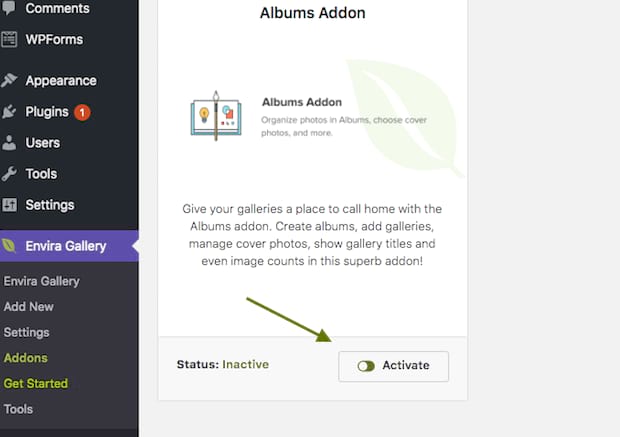Screen dimensions: 620x437
Task: Click the Comments speech bubble icon
Action: [10, 9]
